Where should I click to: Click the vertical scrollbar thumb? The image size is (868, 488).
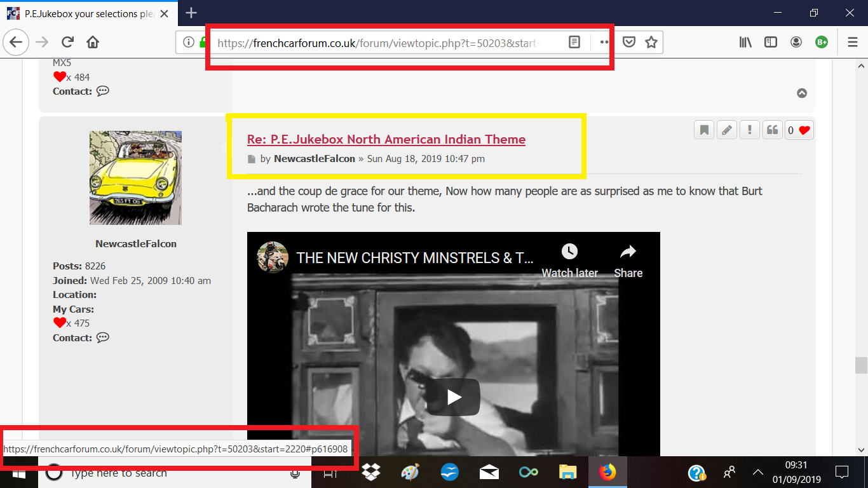pyautogui.click(x=862, y=365)
